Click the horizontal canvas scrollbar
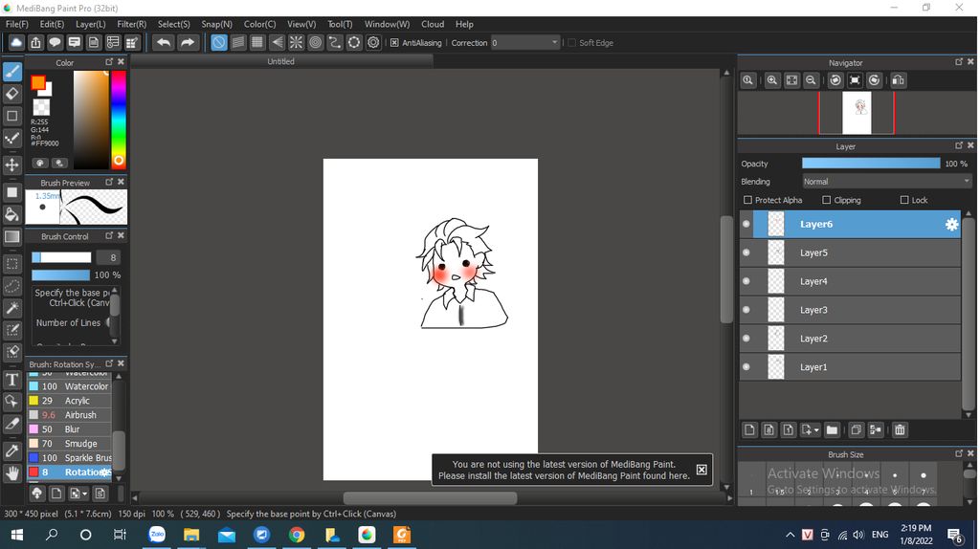 tap(430, 497)
